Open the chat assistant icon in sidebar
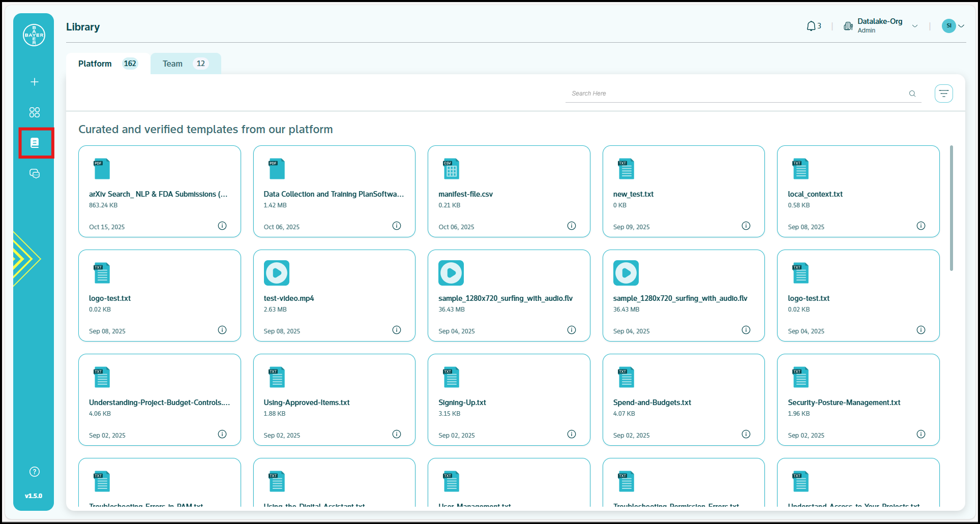This screenshot has height=524, width=980. click(35, 174)
